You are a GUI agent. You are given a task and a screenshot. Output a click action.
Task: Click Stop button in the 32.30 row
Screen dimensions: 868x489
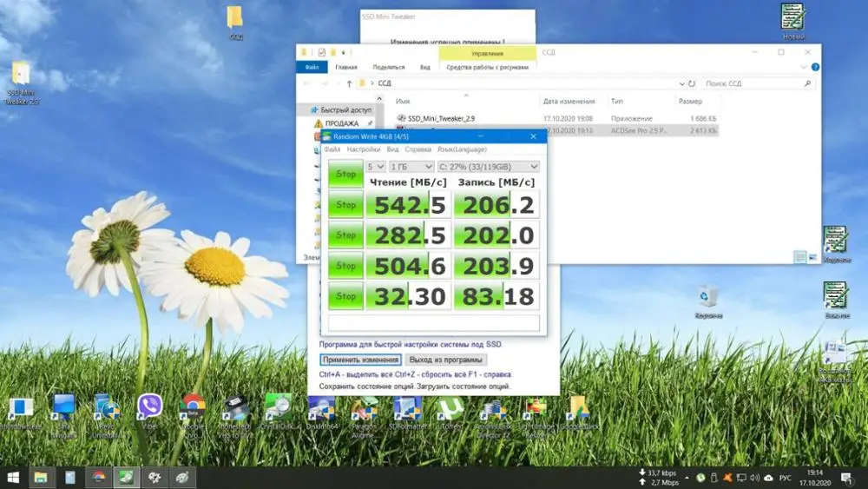point(345,296)
